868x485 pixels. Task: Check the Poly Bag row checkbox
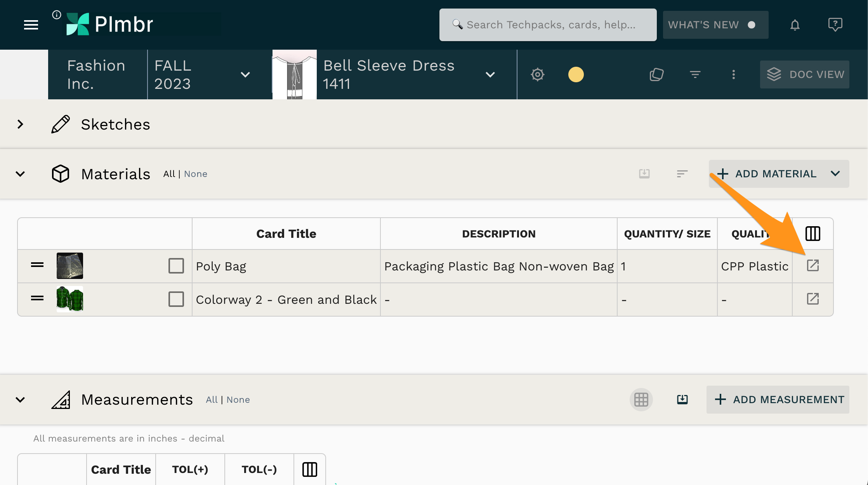tap(176, 266)
